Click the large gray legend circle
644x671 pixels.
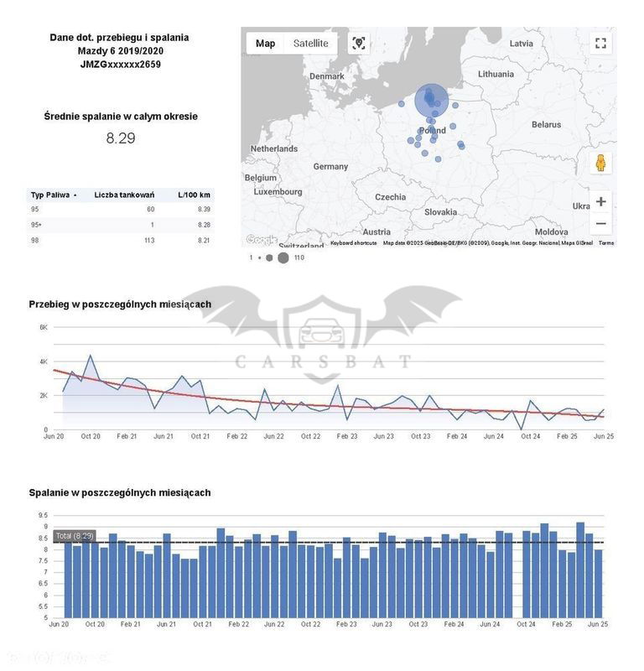pos(283,257)
